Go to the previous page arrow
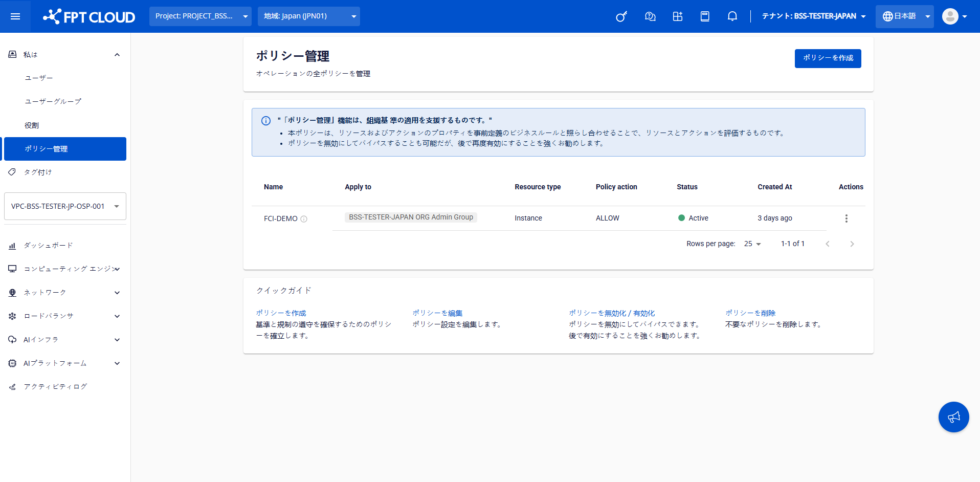 tap(828, 244)
